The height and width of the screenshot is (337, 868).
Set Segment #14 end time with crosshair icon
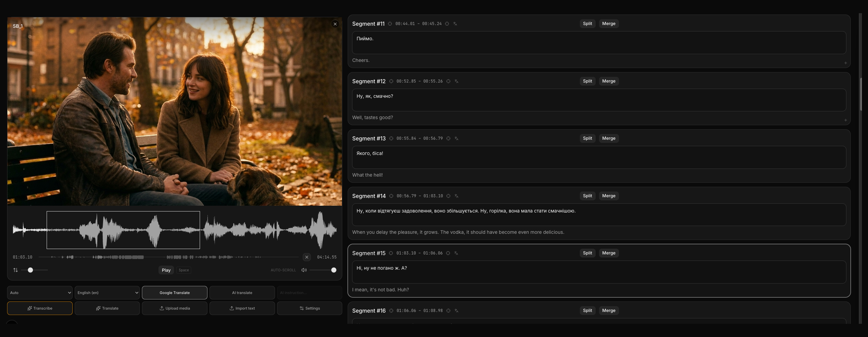448,196
